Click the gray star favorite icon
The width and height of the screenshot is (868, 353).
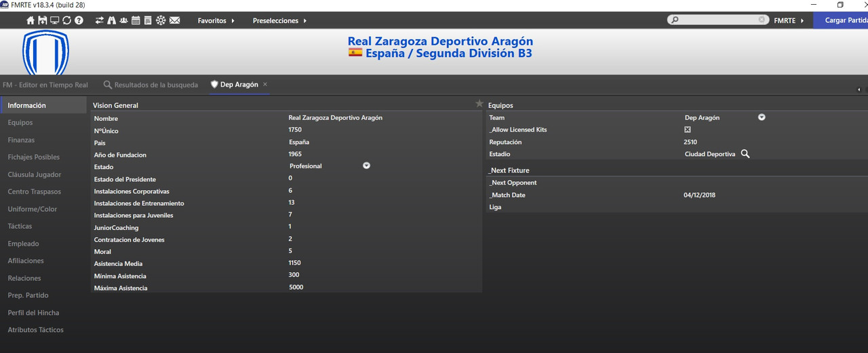479,104
